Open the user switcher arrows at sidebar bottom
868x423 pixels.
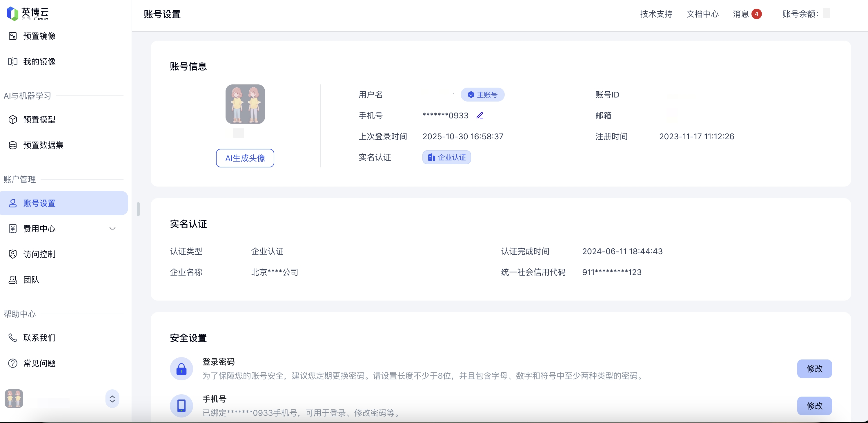(112, 399)
